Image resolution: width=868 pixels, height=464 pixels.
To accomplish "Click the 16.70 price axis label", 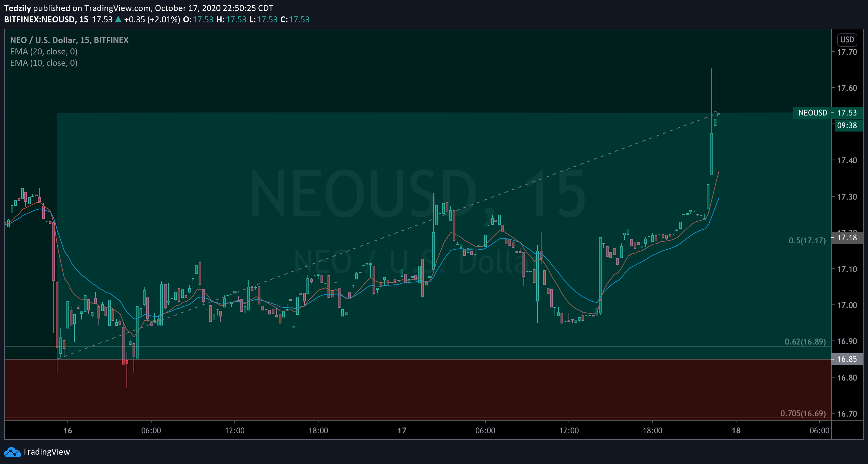I will pos(847,414).
